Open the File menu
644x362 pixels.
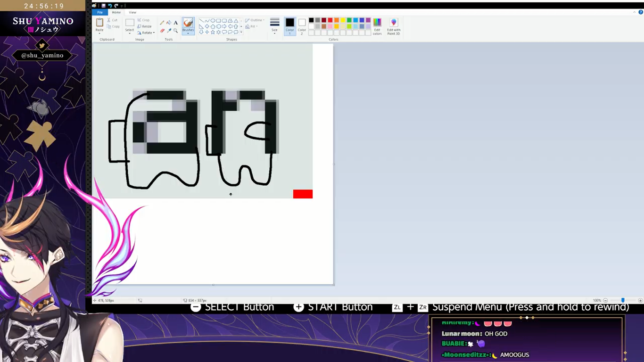click(100, 12)
